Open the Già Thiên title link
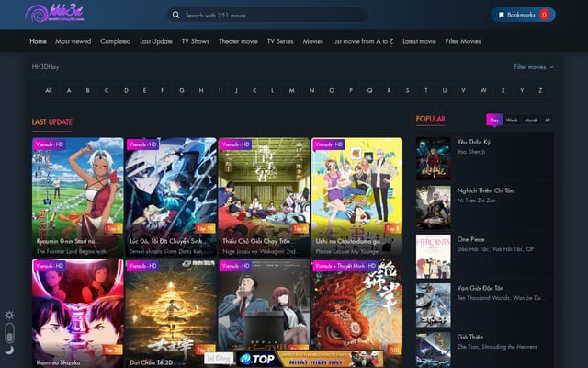 469,337
